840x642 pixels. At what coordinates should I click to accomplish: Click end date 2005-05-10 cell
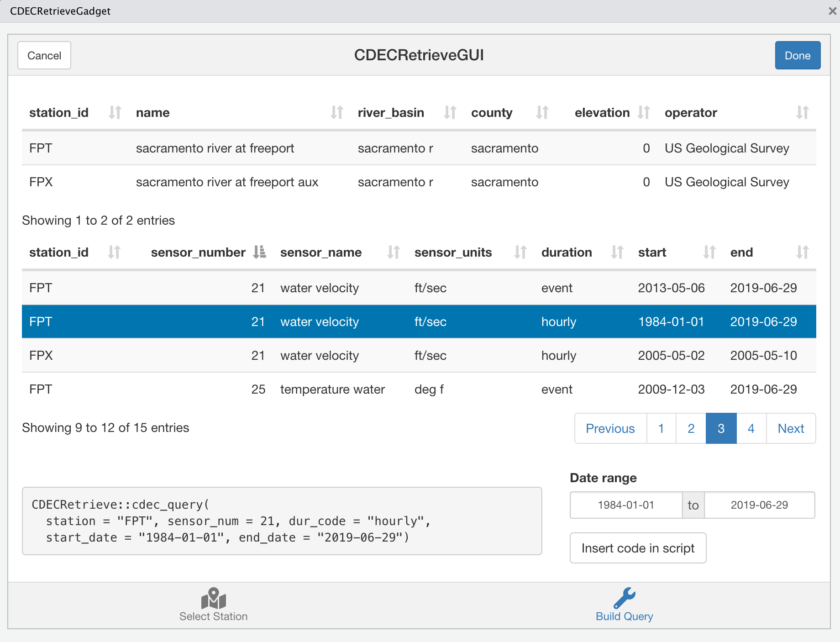click(x=763, y=356)
